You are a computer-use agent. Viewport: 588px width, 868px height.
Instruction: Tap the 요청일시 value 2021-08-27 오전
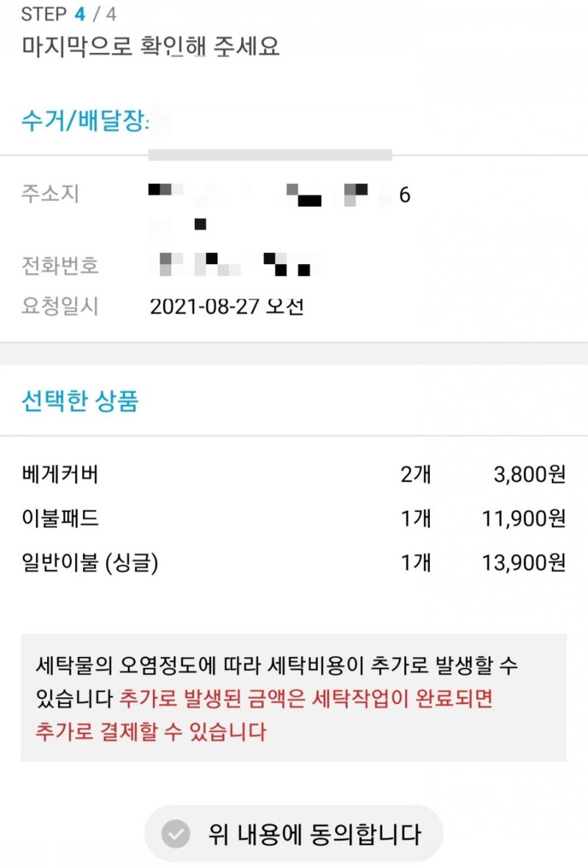[x=227, y=306]
